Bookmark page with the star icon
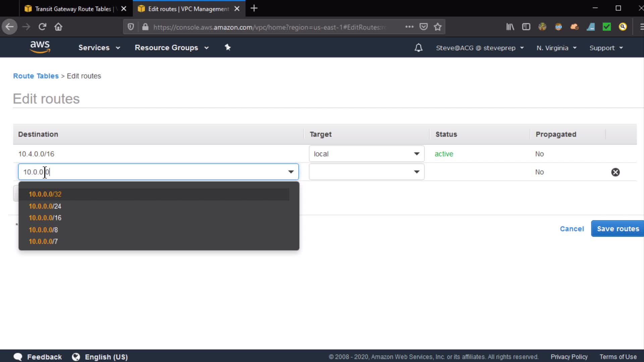This screenshot has height=362, width=644. click(437, 27)
